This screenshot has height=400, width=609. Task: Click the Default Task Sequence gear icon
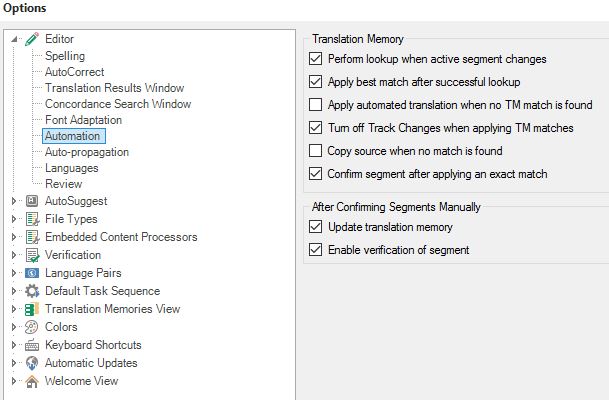32,291
